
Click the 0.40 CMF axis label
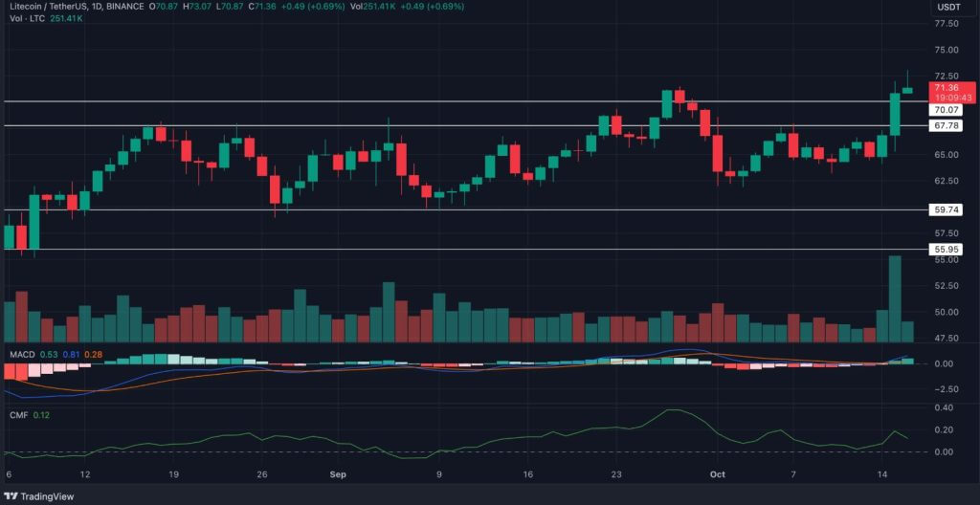(x=944, y=407)
